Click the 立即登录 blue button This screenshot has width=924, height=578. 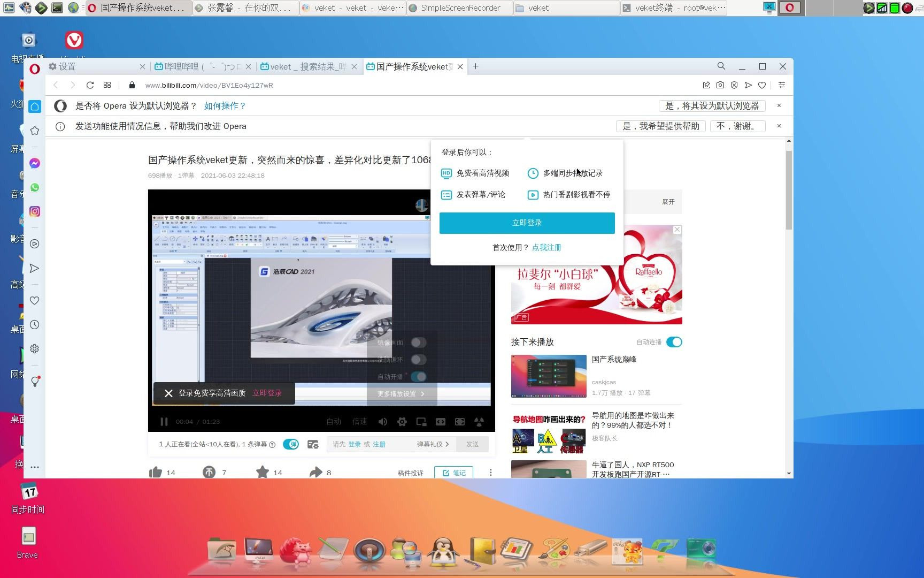pyautogui.click(x=527, y=223)
